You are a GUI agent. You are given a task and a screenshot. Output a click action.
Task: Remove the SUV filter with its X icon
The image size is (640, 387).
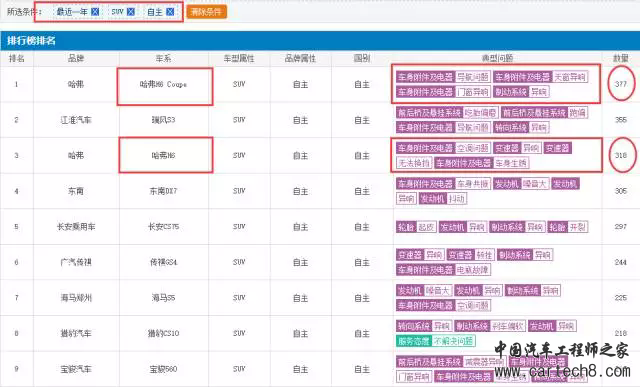point(131,12)
